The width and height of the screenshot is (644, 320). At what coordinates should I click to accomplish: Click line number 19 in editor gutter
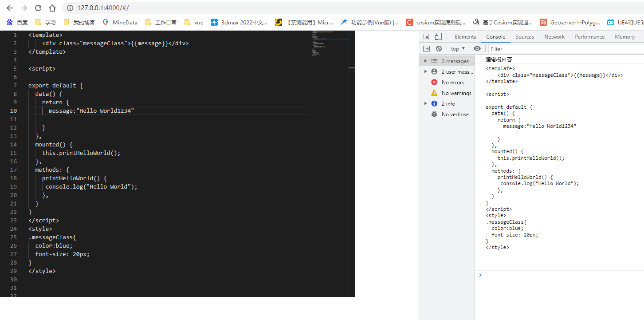(x=13, y=186)
